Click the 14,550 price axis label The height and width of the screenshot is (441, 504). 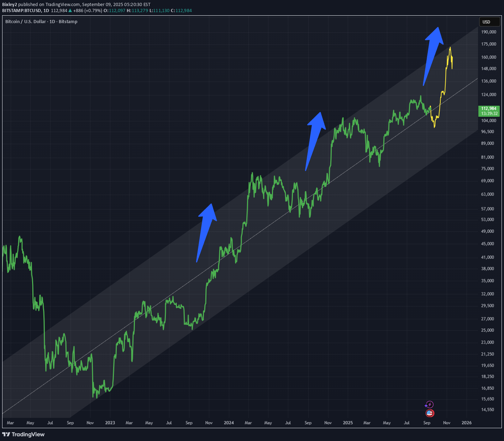coord(488,410)
